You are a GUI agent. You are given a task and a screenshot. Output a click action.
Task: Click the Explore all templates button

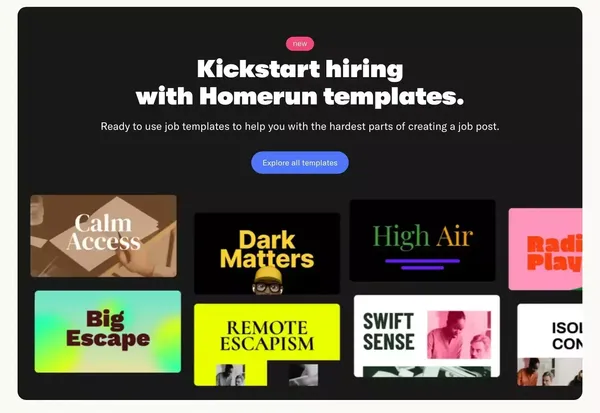(x=300, y=163)
